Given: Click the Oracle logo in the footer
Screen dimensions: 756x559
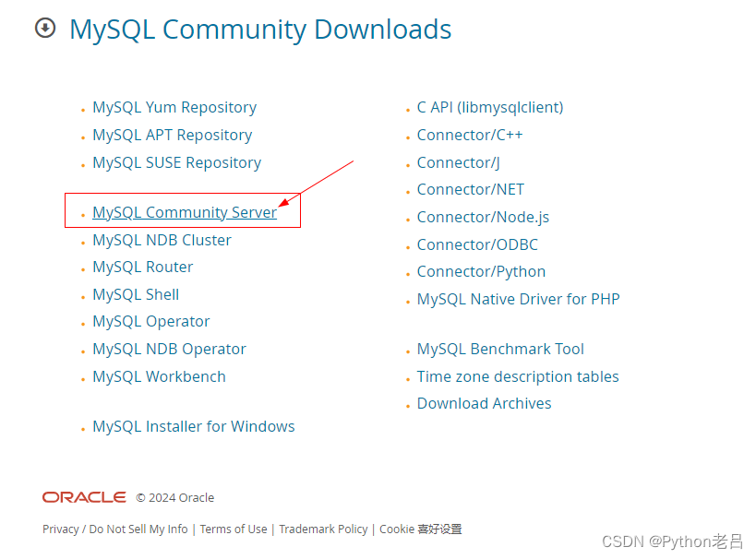Looking at the screenshot, I should [x=83, y=497].
